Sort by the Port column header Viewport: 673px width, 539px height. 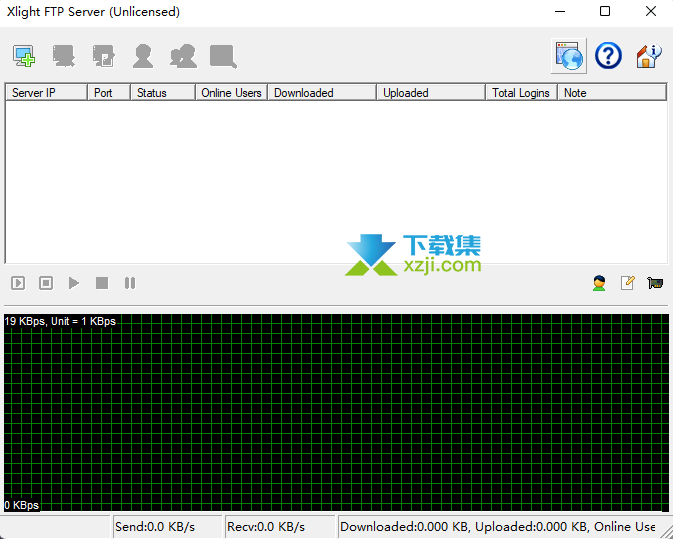click(109, 93)
